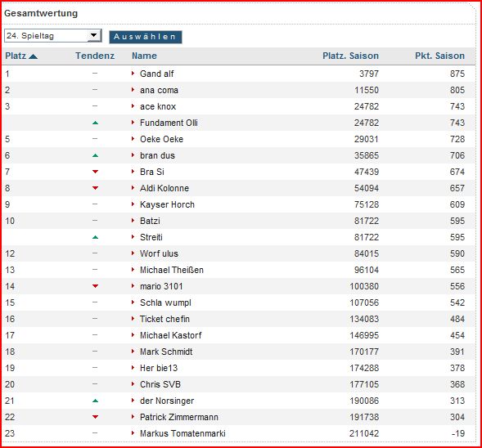
Task: Sort by the Tendenz column header
Action: click(95, 56)
